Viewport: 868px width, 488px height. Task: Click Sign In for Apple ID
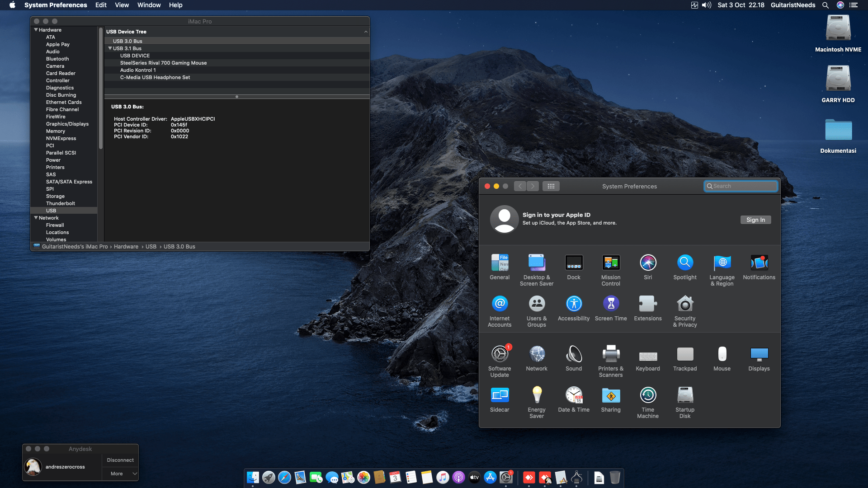pyautogui.click(x=755, y=220)
